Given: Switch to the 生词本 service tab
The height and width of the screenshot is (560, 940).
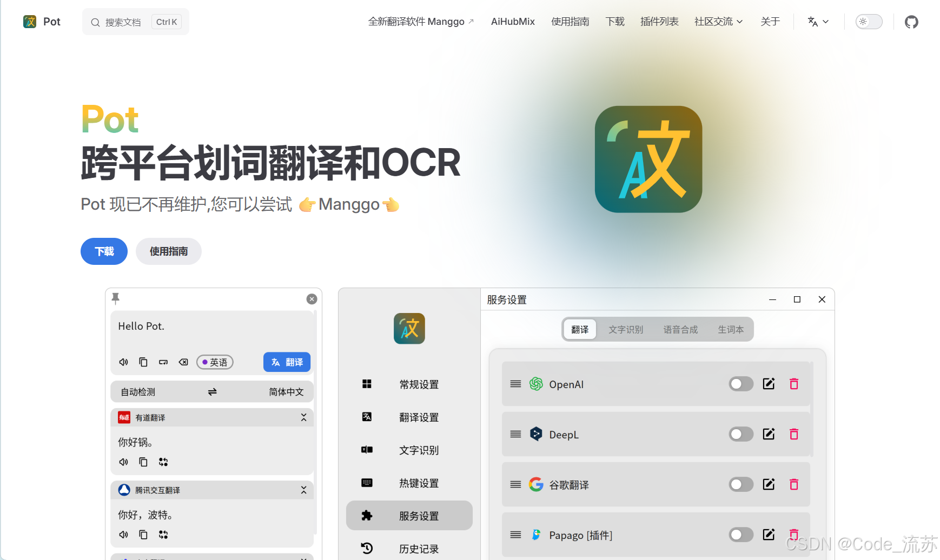Looking at the screenshot, I should [x=731, y=329].
